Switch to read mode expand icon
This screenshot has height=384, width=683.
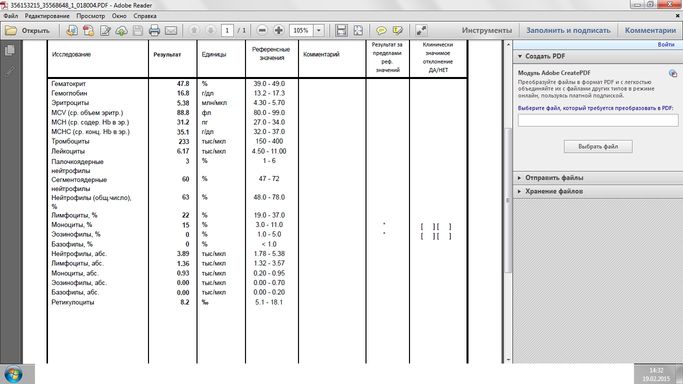tap(421, 30)
